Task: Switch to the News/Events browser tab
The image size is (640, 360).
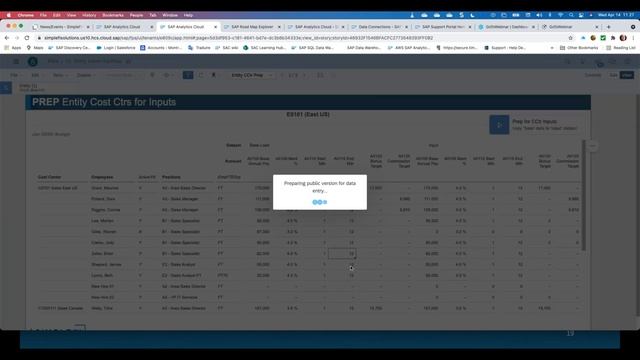Action: click(60, 27)
